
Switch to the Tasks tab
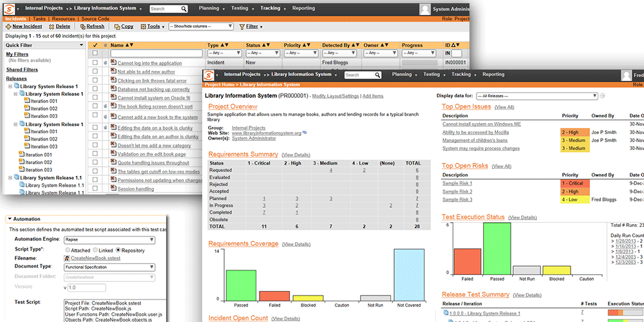point(39,19)
